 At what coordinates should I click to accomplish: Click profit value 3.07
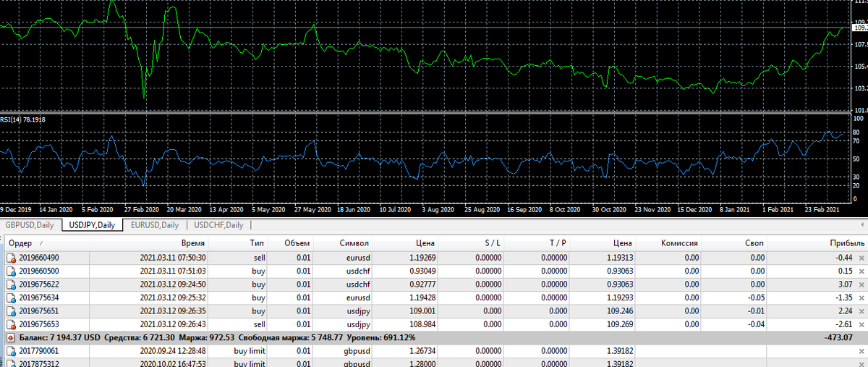(x=846, y=284)
